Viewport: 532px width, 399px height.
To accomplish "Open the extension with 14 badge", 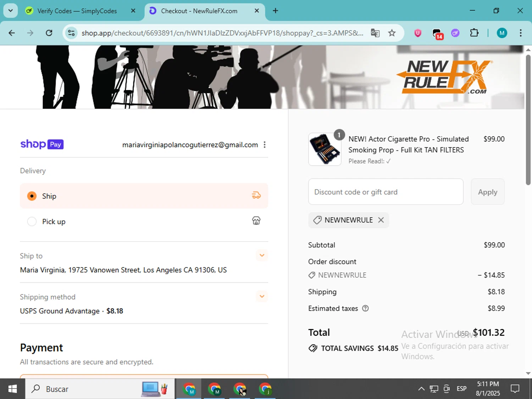I will click(438, 34).
